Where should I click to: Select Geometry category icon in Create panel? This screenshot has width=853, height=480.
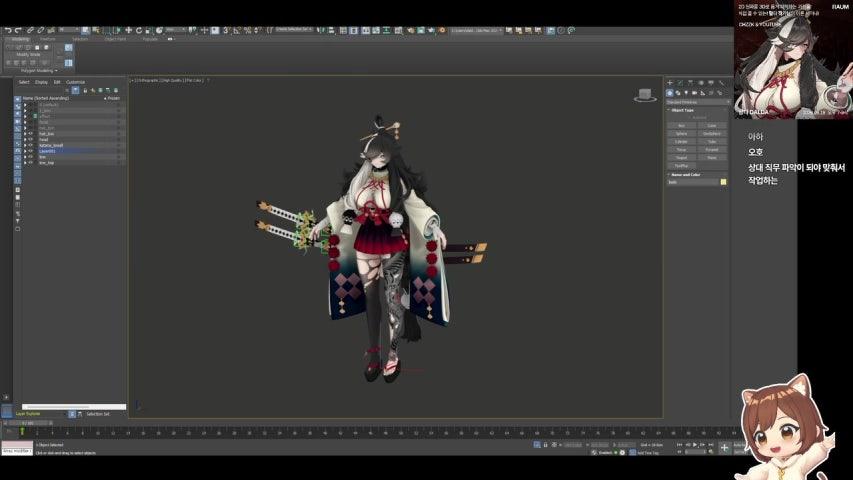(x=670, y=93)
